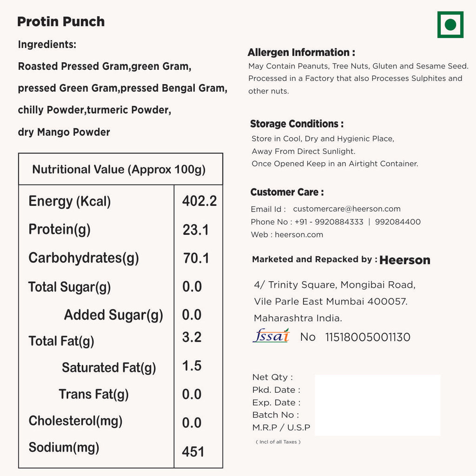The image size is (476, 476).
Task: Click the heerson.com web address
Action: [299, 235]
